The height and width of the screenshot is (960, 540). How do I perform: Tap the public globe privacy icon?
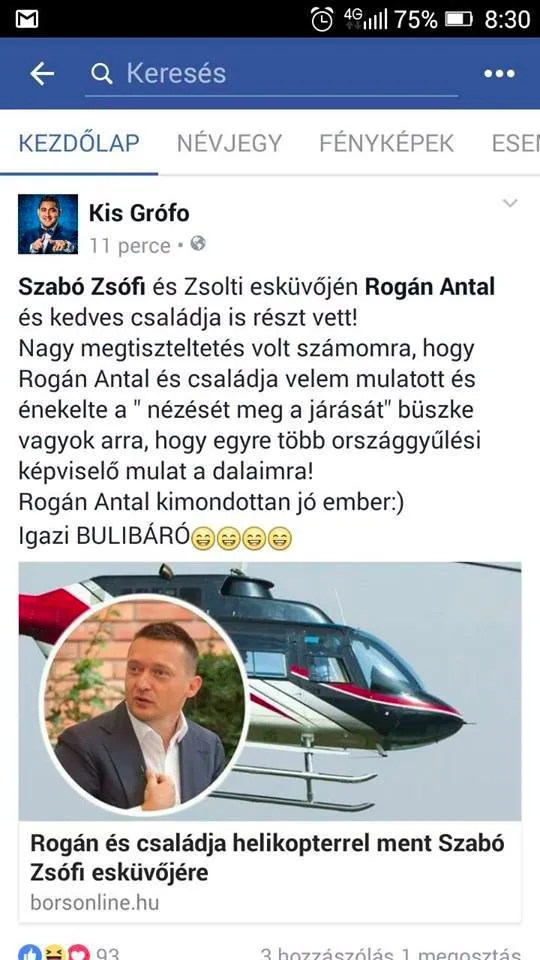[x=198, y=244]
